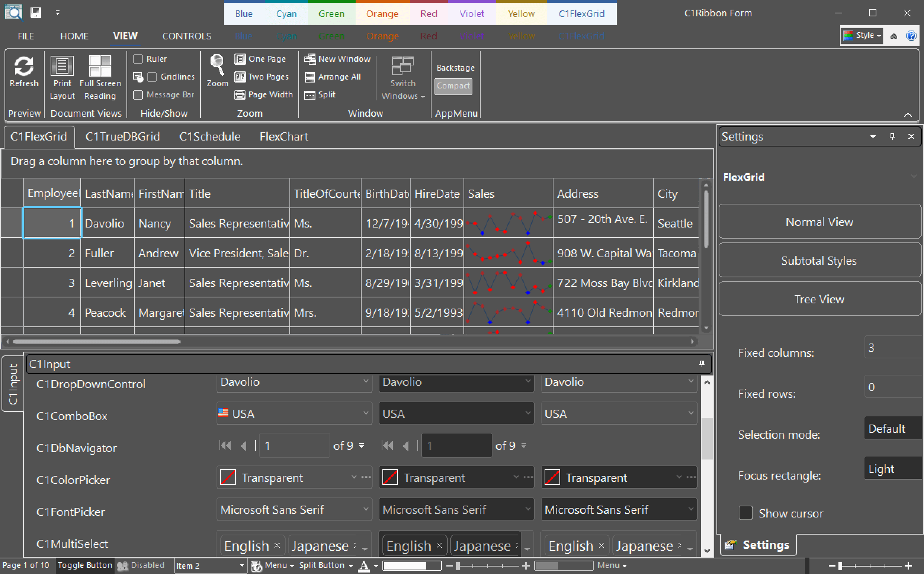Click first-record button in second C1DbNavigator
This screenshot has height=574, width=924.
[387, 445]
